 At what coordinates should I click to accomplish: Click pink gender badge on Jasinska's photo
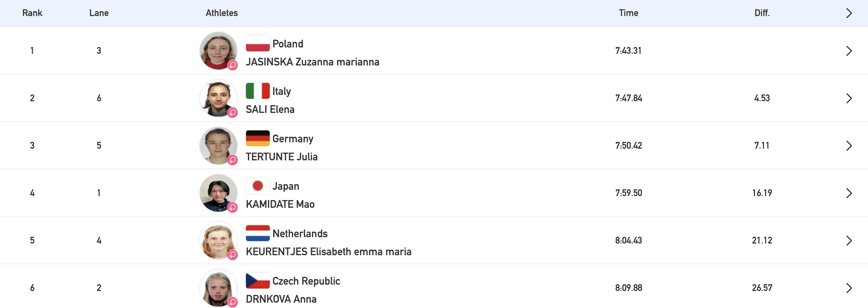(233, 65)
